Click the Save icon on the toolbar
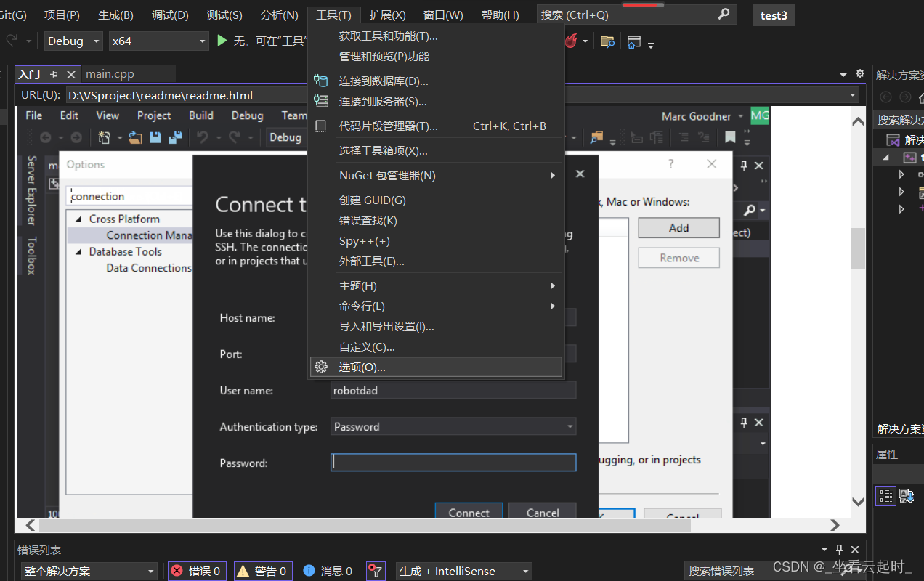The width and height of the screenshot is (924, 581). (155, 137)
